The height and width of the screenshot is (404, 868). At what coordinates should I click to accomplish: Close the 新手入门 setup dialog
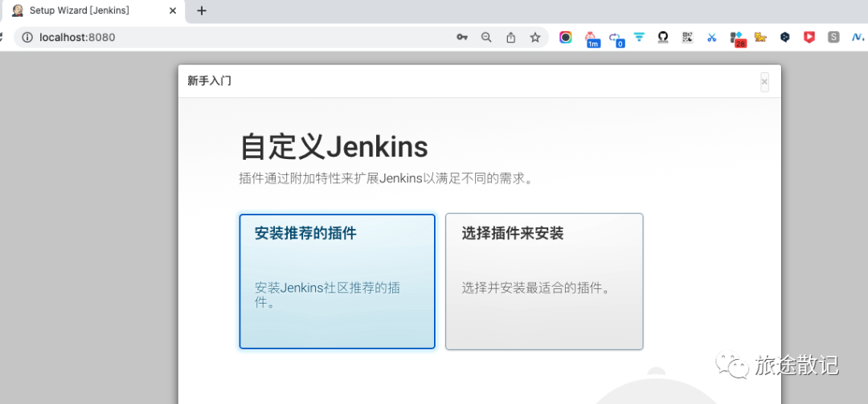[764, 82]
